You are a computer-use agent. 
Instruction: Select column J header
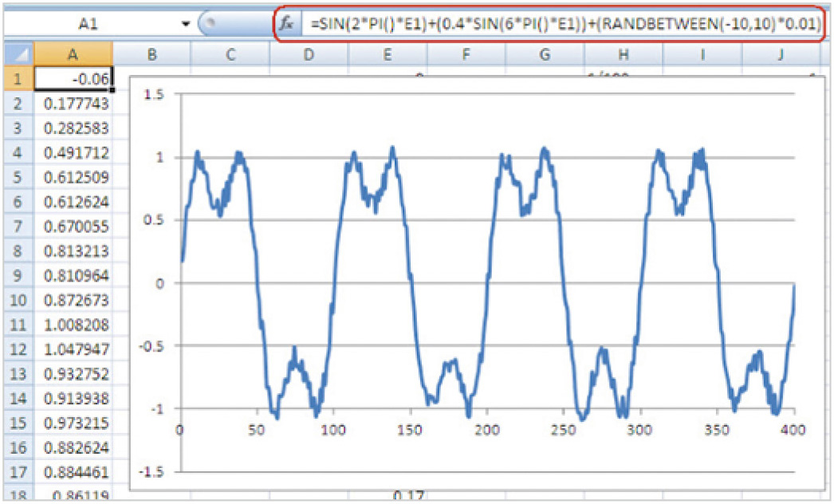[781, 55]
